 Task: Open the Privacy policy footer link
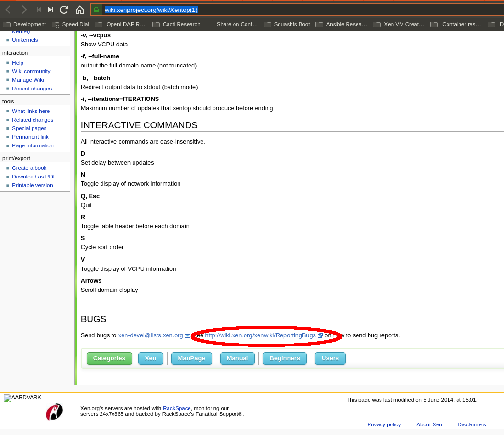coord(384,424)
